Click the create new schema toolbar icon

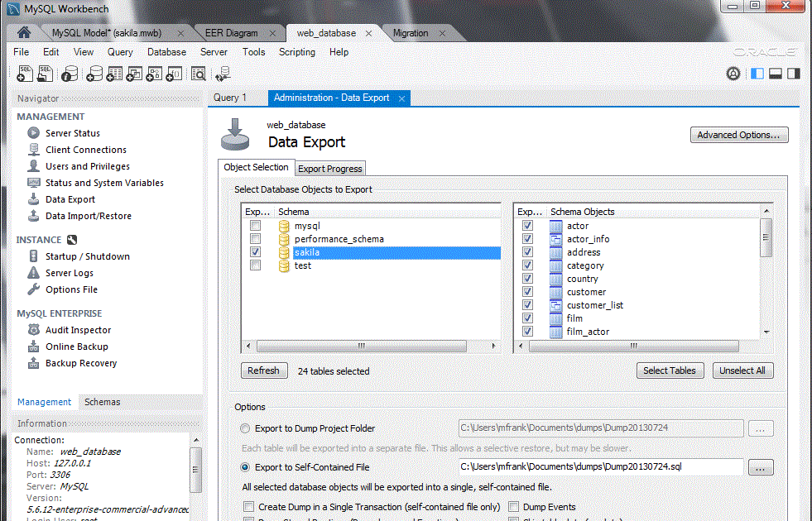(x=94, y=74)
